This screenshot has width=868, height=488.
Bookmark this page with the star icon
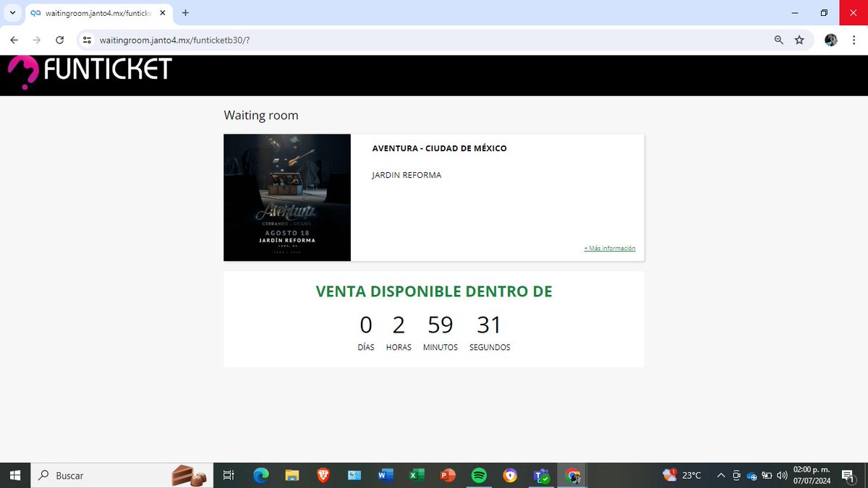pyautogui.click(x=799, y=40)
